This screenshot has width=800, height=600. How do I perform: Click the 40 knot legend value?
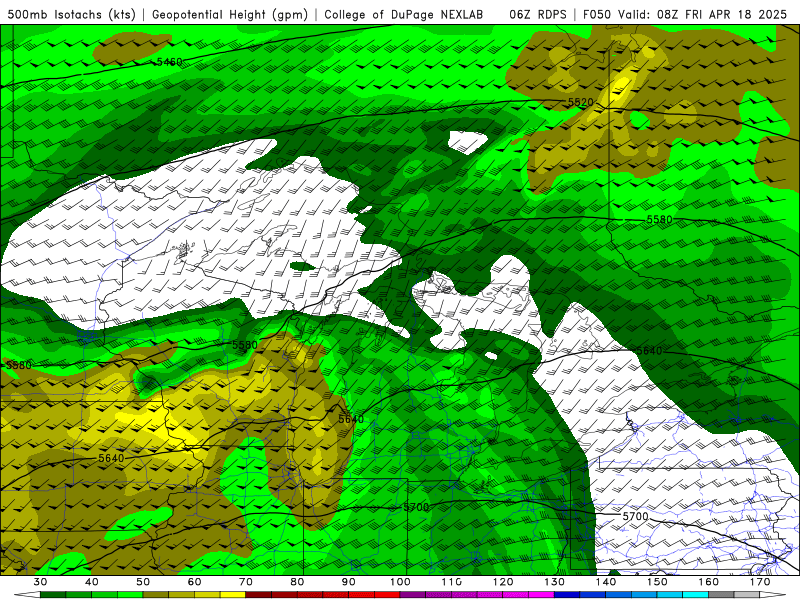92,582
